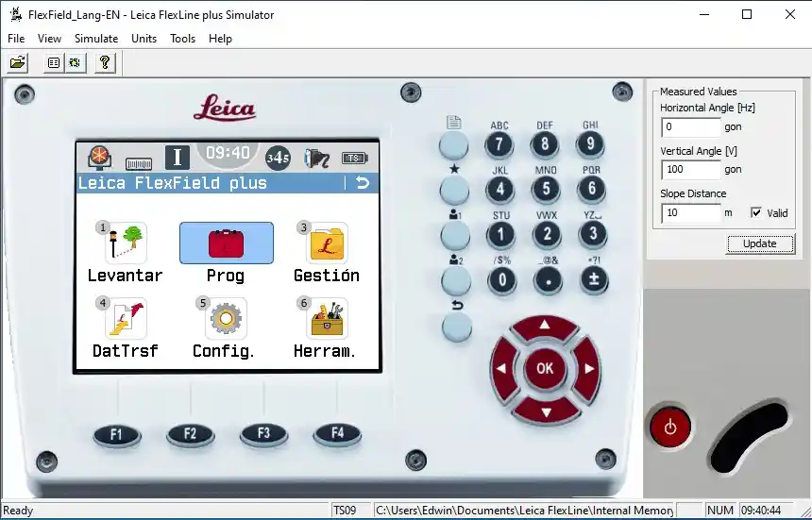Click keypad key 0
The width and height of the screenshot is (812, 520).
coord(502,281)
